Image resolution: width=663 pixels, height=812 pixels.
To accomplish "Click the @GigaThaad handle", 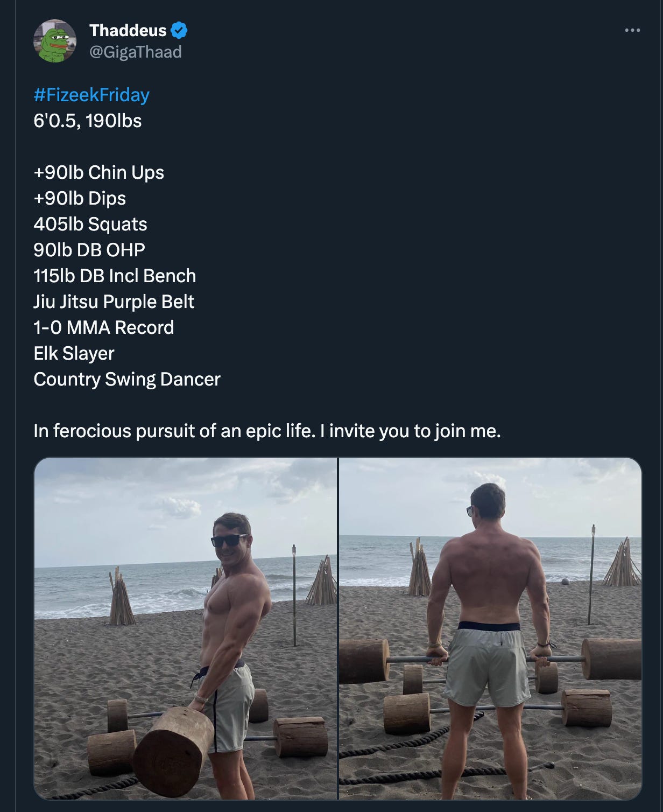I will (136, 52).
